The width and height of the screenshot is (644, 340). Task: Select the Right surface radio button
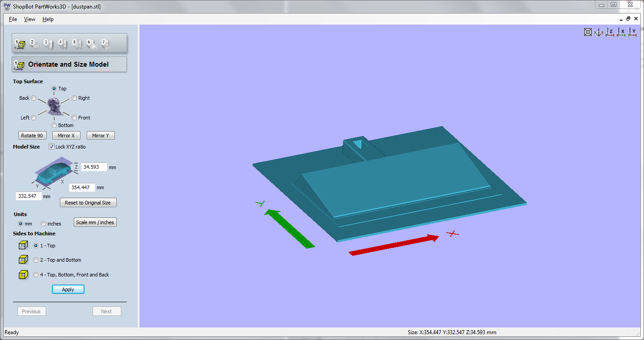pyautogui.click(x=74, y=98)
